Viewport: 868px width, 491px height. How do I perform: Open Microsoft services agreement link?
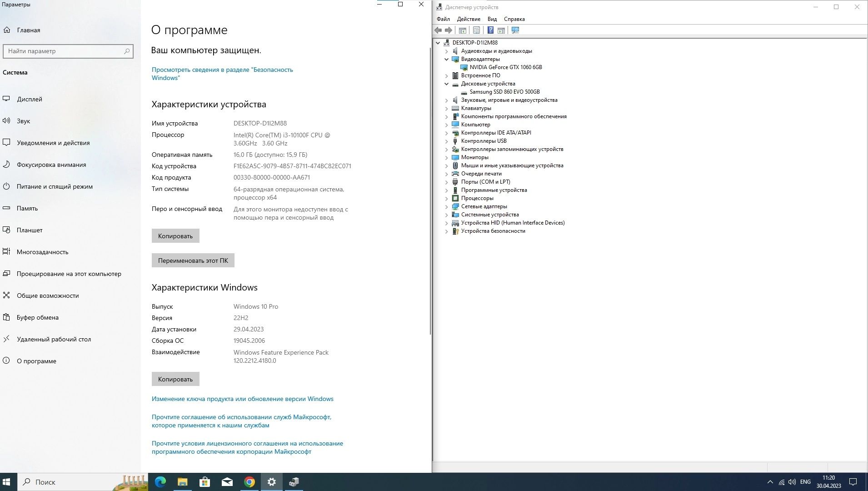click(x=241, y=421)
